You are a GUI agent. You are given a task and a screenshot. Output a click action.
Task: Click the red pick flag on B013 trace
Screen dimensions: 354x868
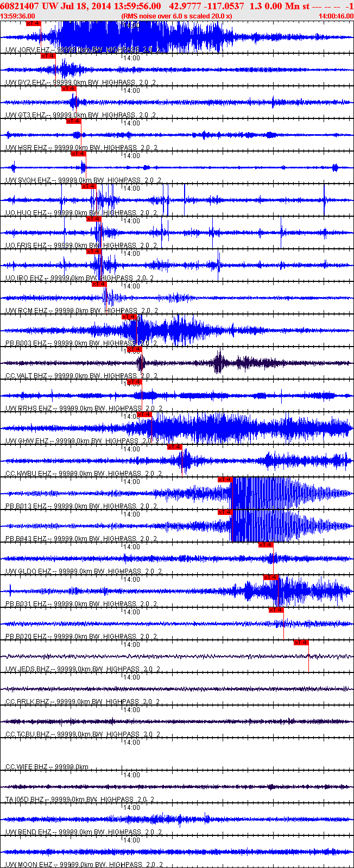[x=225, y=480]
